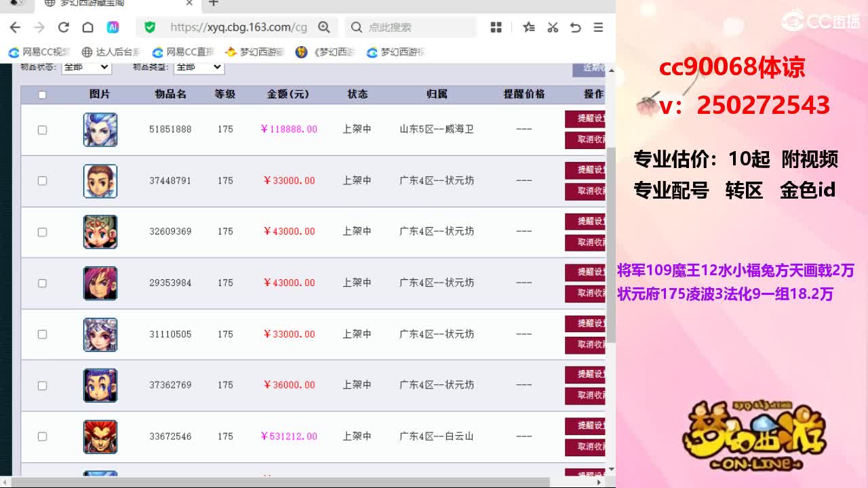Click the green security shield icon

click(x=150, y=27)
